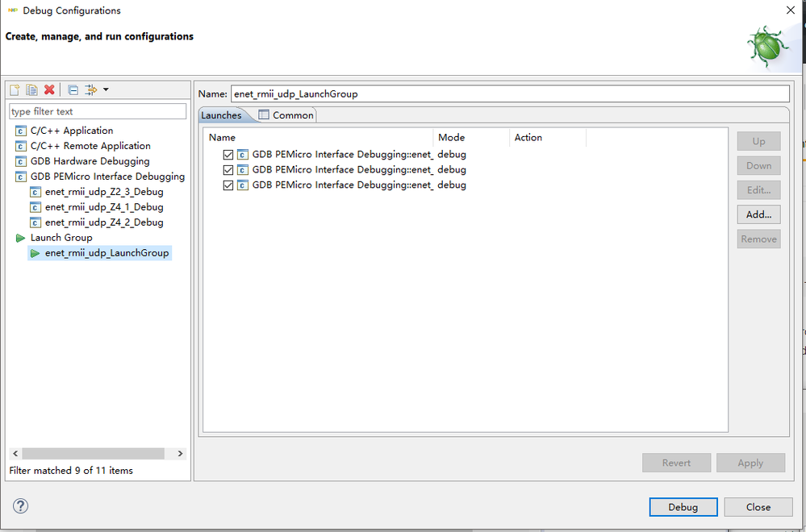The image size is (806, 532).
Task: Click the green Launch Group arrow icon
Action: 20,238
